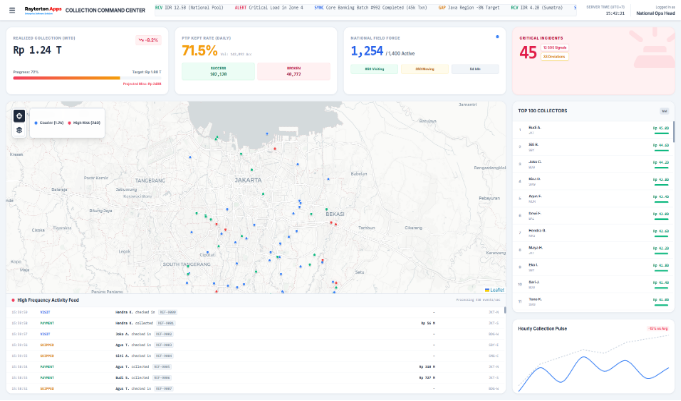Click the percentage change badge on Realized Collection

tap(148, 40)
